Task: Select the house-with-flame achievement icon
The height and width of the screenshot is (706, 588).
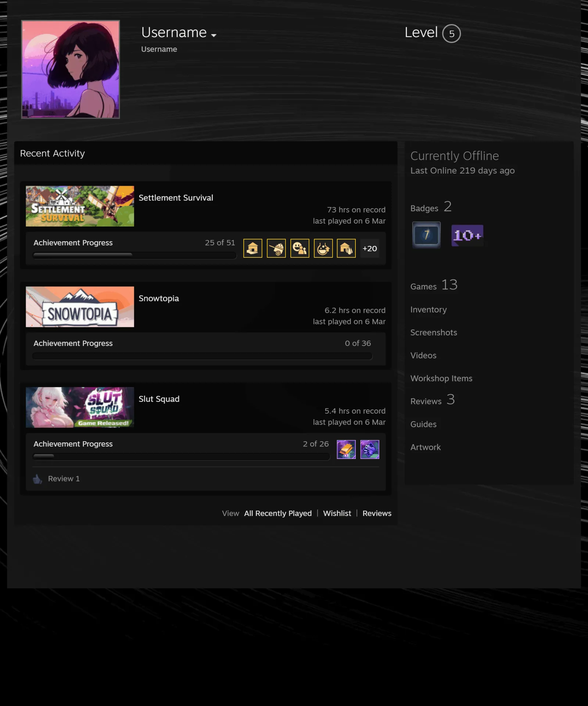Action: [346, 248]
